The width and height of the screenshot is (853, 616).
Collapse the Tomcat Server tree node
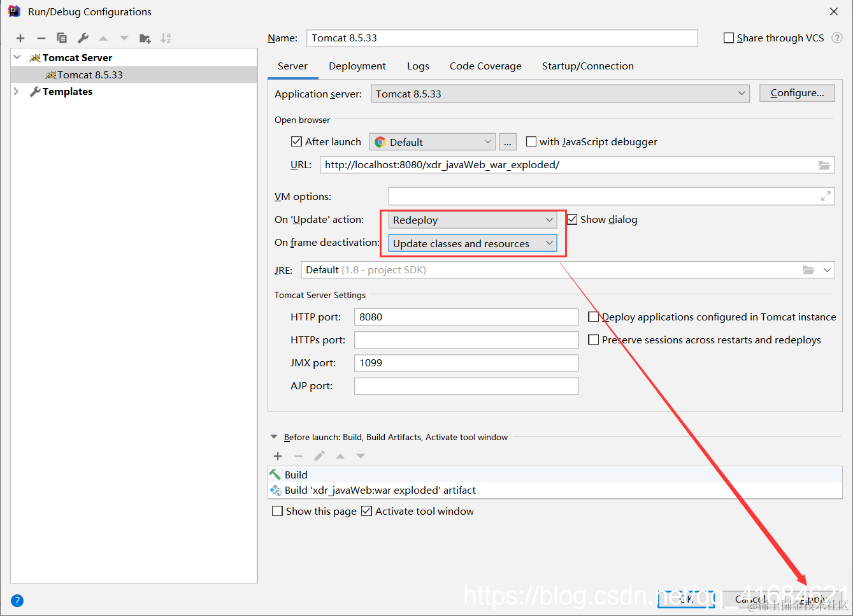point(17,57)
